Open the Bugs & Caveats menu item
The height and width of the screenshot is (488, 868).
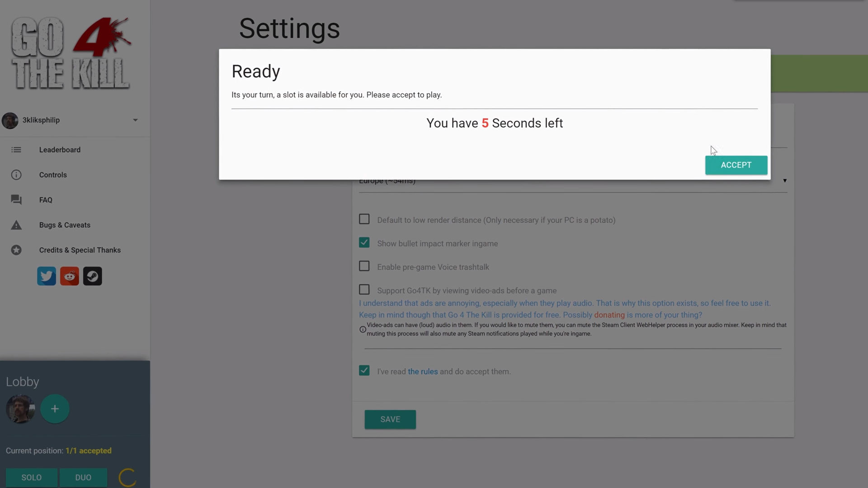pos(65,225)
